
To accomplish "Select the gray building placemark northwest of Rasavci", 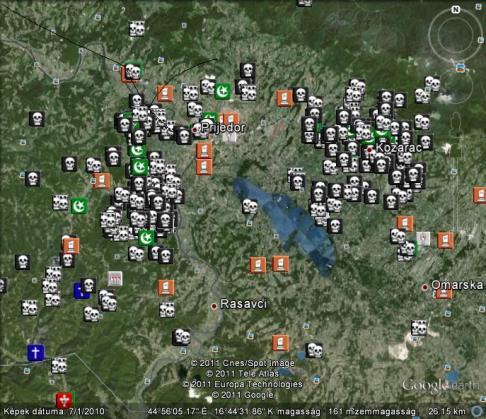I will coord(115,279).
